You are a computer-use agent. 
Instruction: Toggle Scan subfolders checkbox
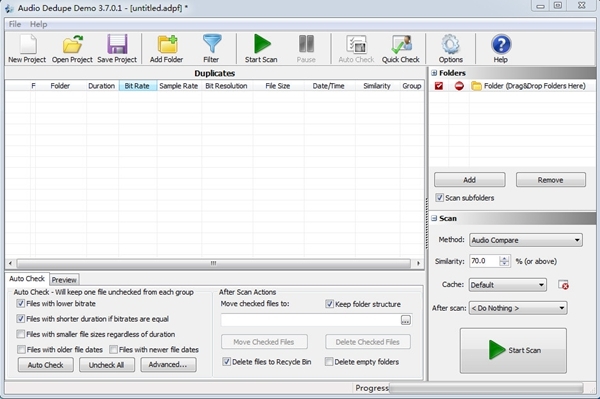coord(439,198)
